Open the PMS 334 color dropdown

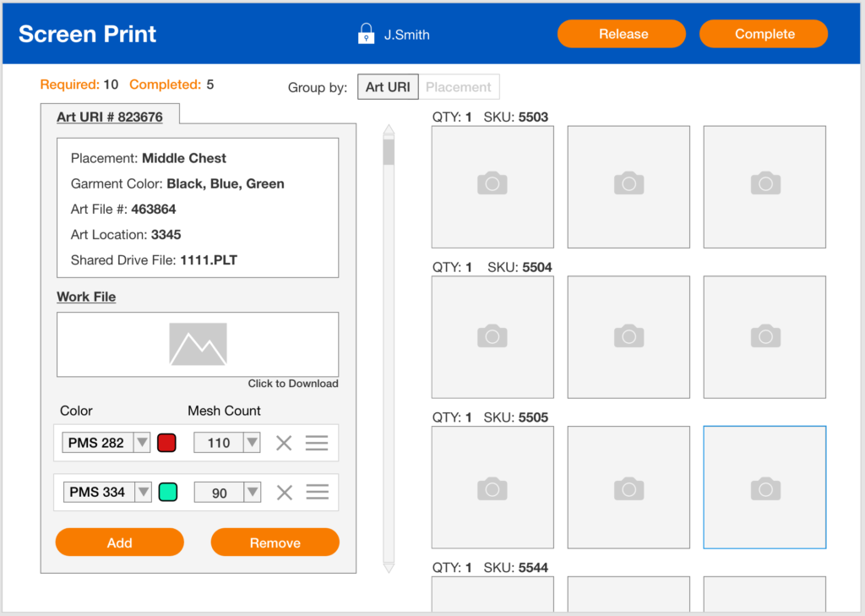pyautogui.click(x=143, y=493)
